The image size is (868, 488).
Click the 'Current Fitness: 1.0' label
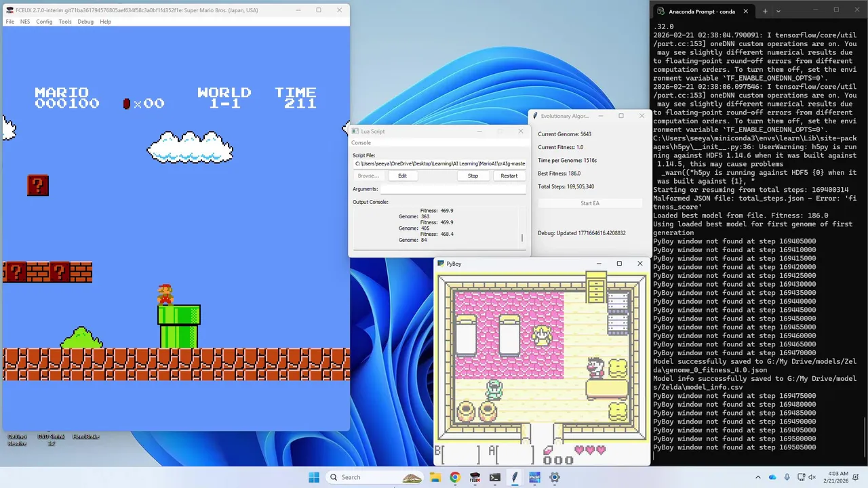[560, 147]
